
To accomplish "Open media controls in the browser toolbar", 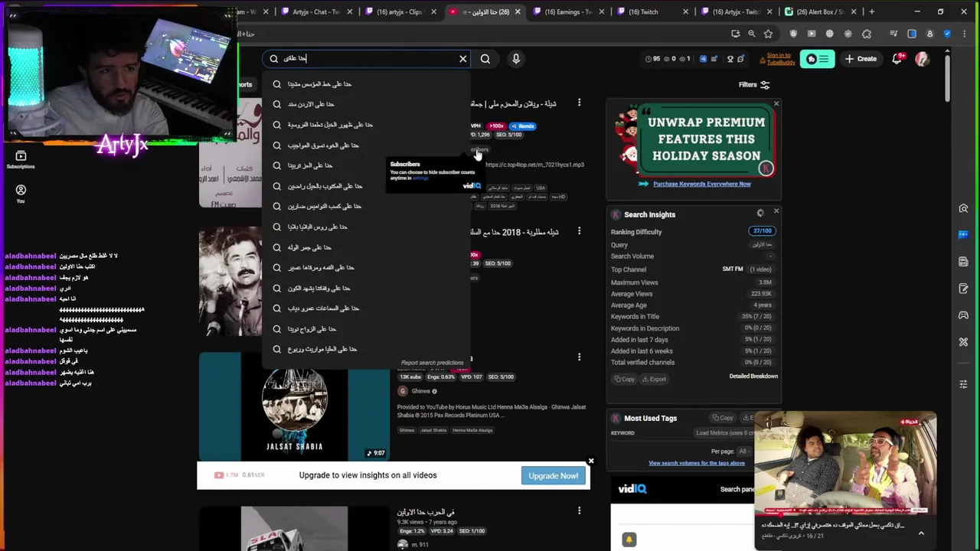I will tap(893, 34).
